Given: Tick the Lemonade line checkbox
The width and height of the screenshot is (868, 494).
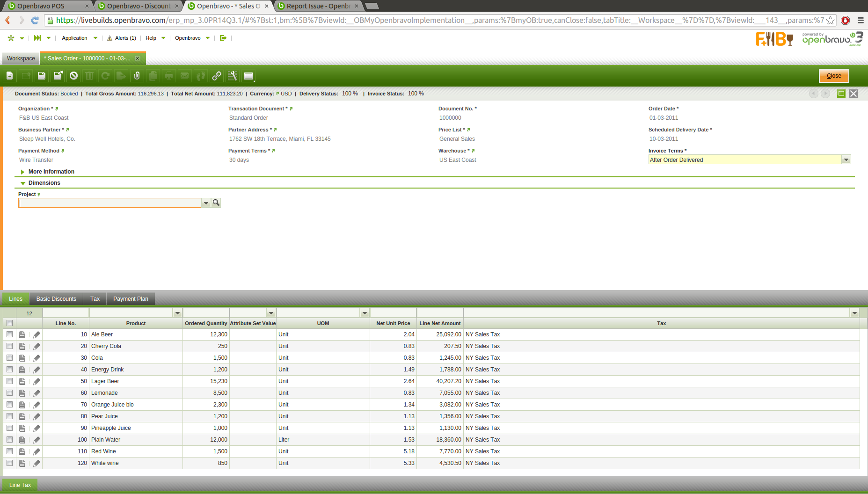Looking at the screenshot, I should tap(9, 393).
